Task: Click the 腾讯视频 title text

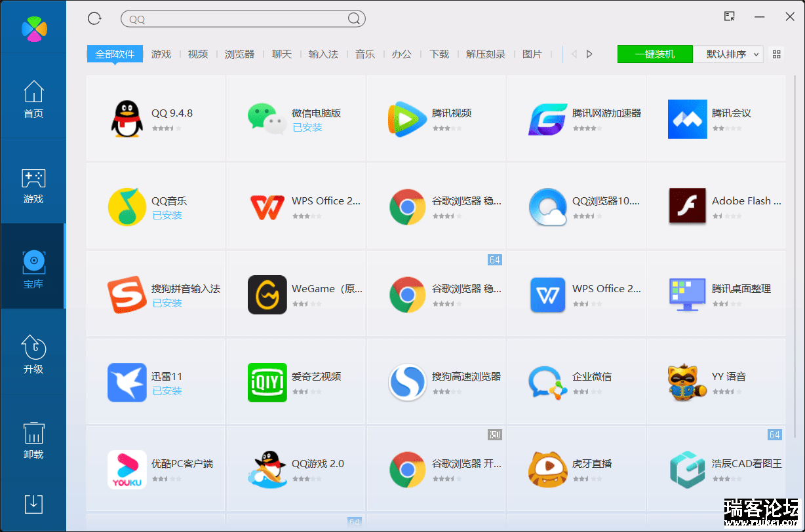Action: pos(452,113)
